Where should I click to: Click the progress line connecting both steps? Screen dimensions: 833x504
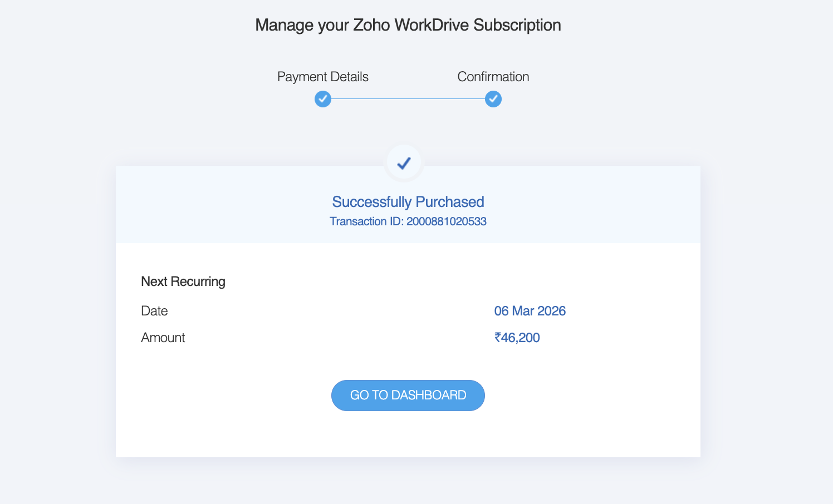(408, 99)
